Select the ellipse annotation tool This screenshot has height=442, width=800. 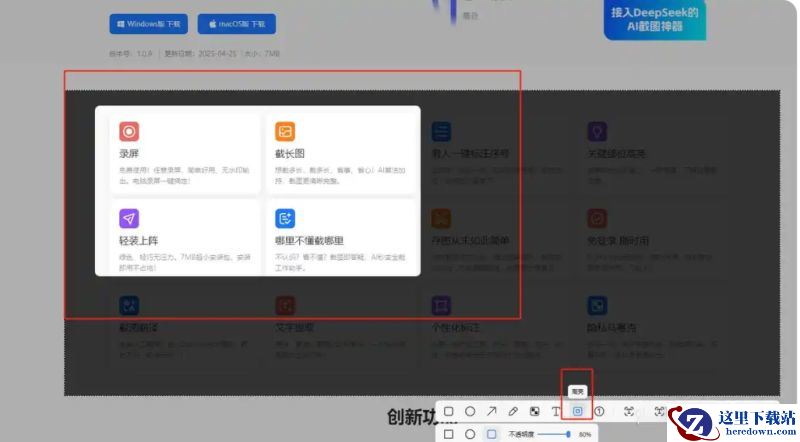click(470, 411)
